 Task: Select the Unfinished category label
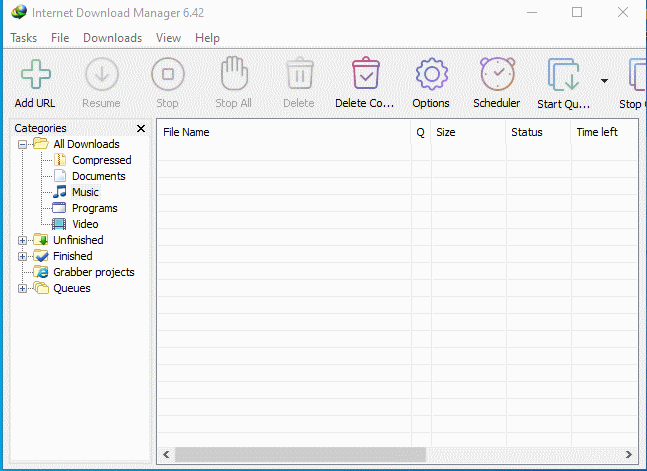click(78, 240)
